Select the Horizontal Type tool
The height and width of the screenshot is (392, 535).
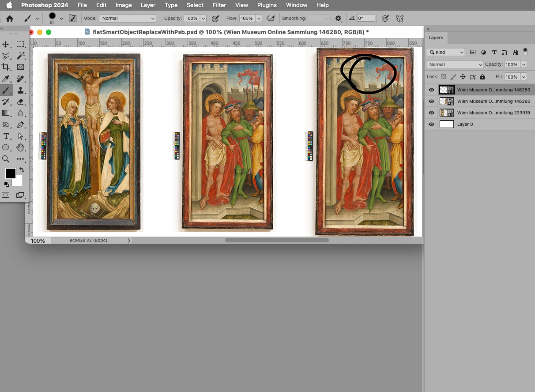tap(6, 136)
